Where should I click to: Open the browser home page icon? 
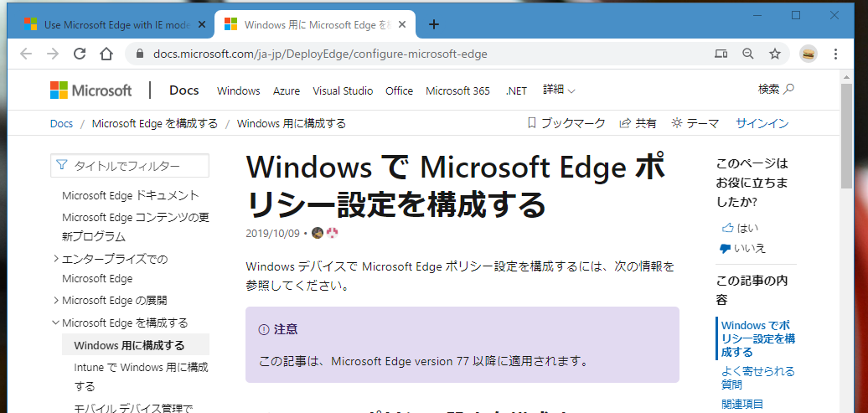pyautogui.click(x=106, y=54)
